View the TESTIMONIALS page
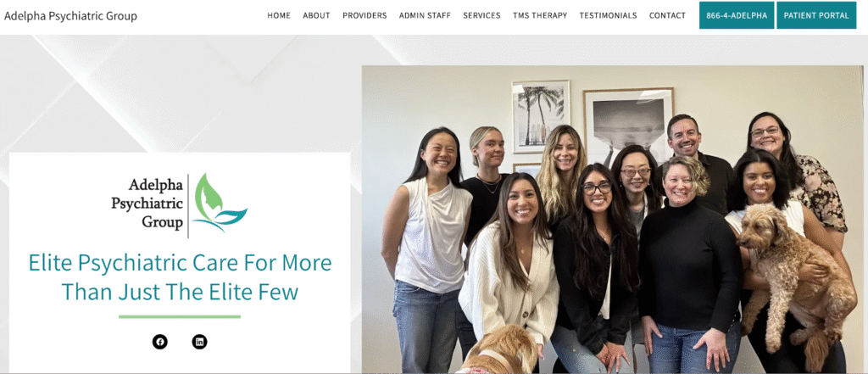Image resolution: width=868 pixels, height=374 pixels. (x=609, y=15)
